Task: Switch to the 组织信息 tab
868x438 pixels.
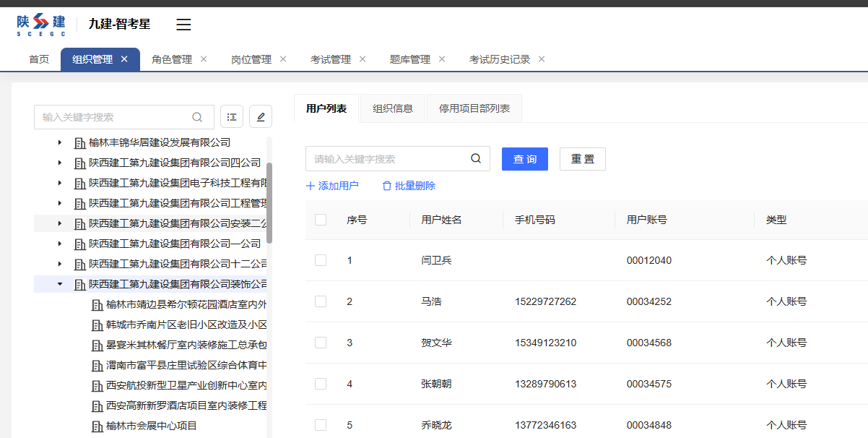Action: tap(393, 108)
